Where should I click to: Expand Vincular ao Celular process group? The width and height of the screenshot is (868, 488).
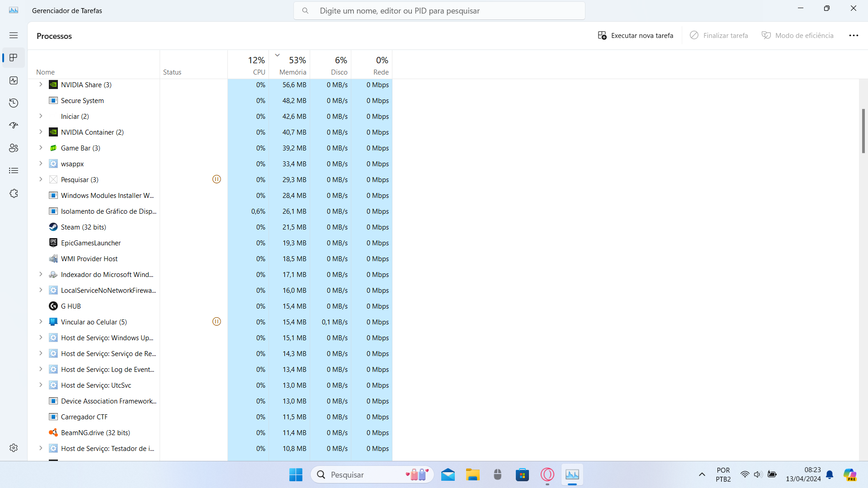[41, 322]
